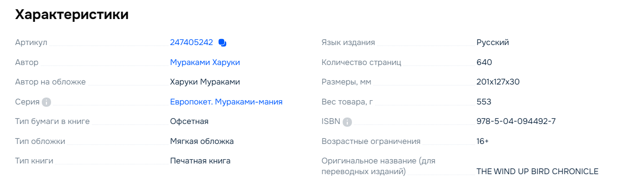Click the Артикул label
644x189 pixels.
[x=31, y=43]
